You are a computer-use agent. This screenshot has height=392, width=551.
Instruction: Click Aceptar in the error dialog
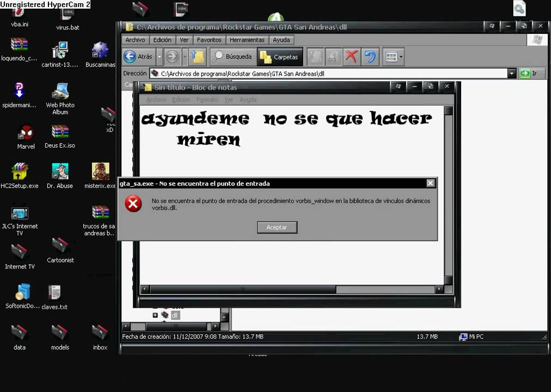[x=277, y=227]
